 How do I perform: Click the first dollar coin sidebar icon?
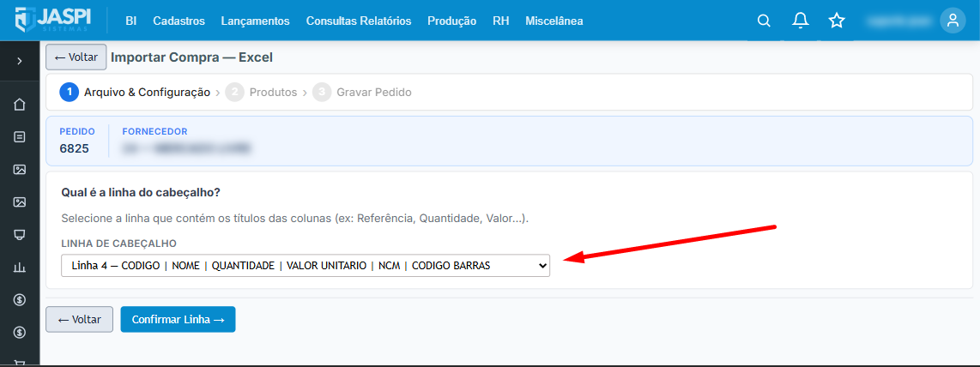tap(20, 299)
